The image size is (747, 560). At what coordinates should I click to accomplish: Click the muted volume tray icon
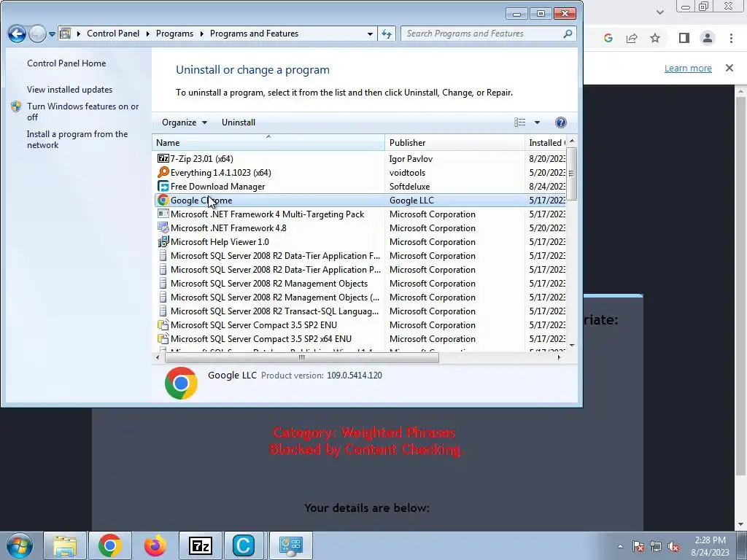click(673, 547)
